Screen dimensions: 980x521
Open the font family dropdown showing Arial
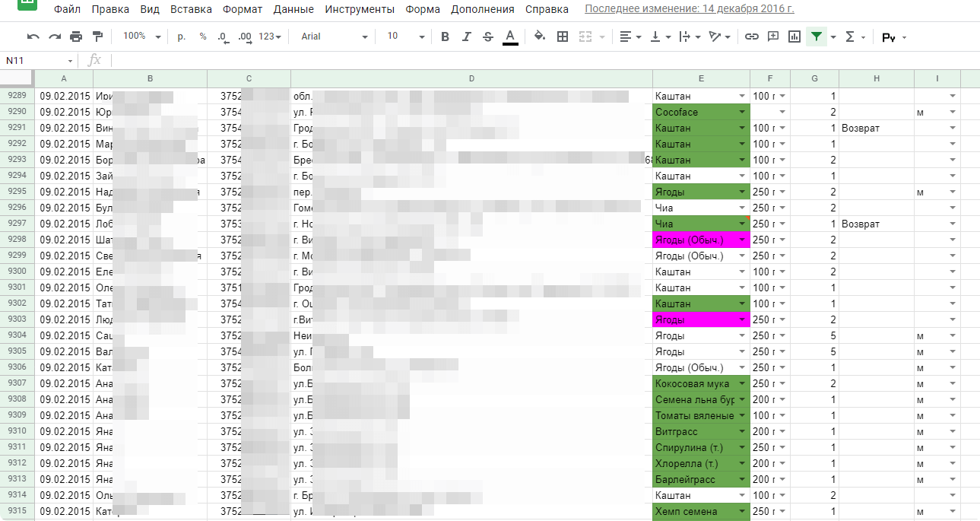click(x=335, y=36)
